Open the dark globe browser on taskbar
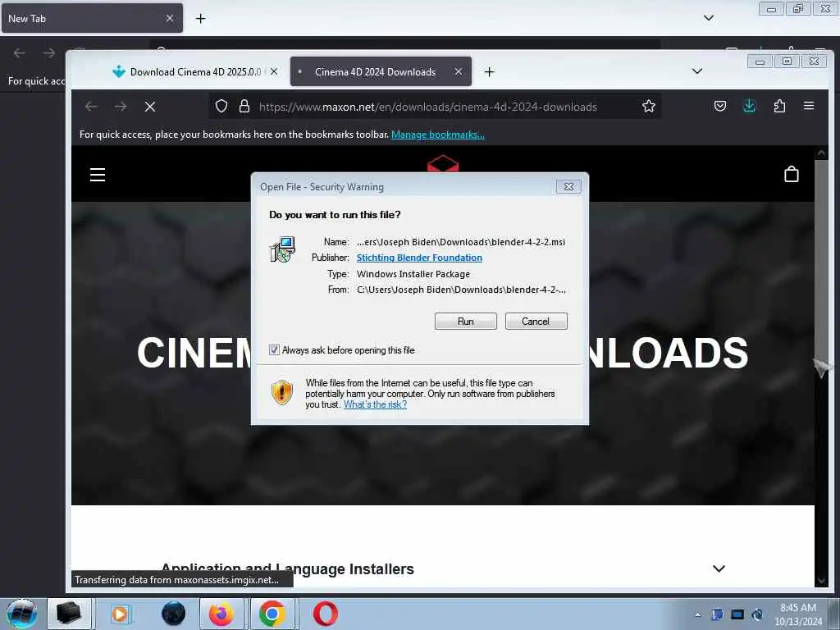Viewport: 840px width, 630px height. 173,614
